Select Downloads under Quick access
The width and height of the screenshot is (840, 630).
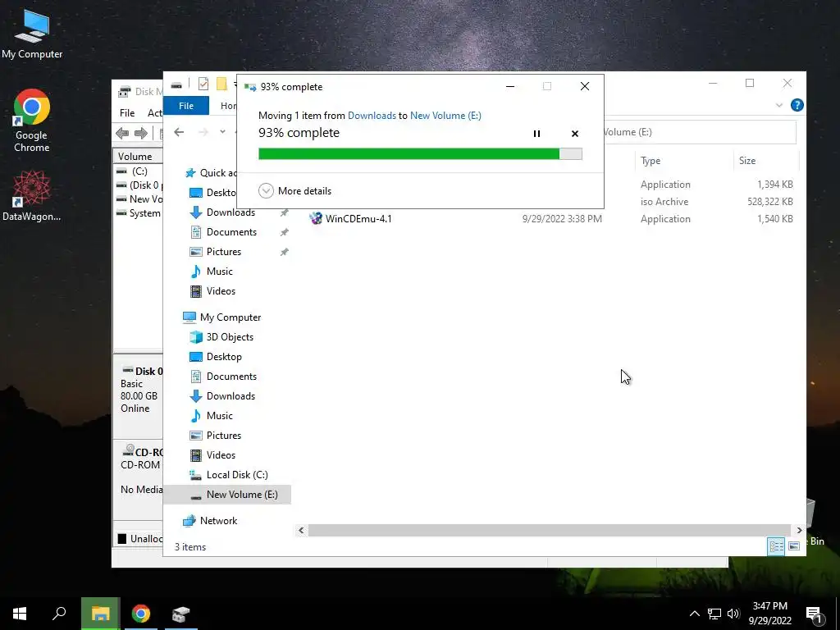(x=231, y=212)
